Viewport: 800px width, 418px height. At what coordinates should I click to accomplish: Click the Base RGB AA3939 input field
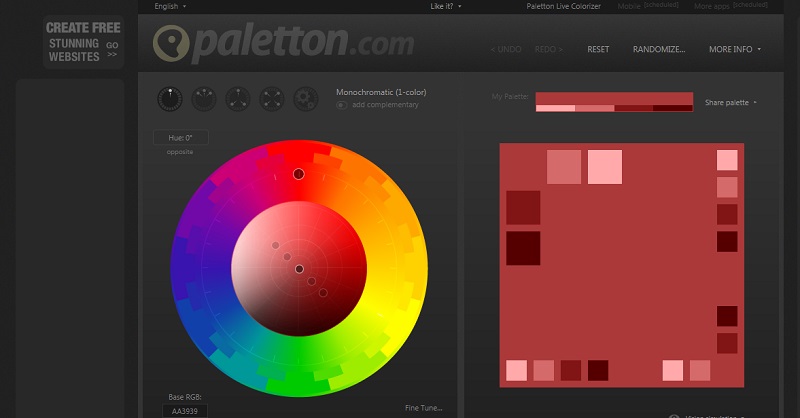pos(185,411)
